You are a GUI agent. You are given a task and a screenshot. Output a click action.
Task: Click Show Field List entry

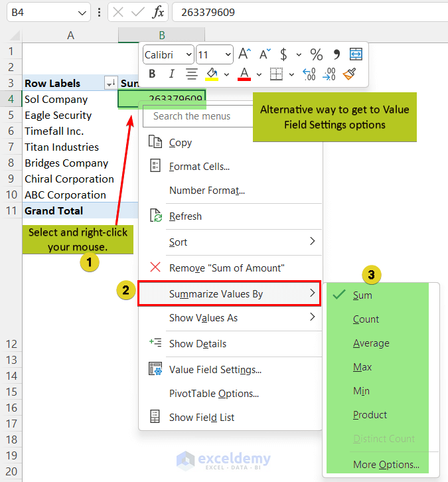point(230,418)
